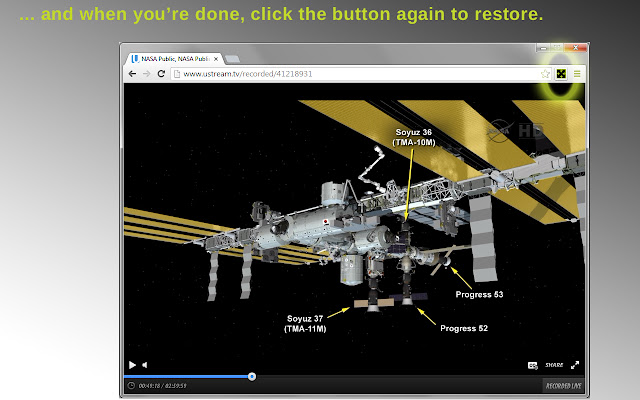Click the RECORDED LIVE label

pyautogui.click(x=563, y=386)
